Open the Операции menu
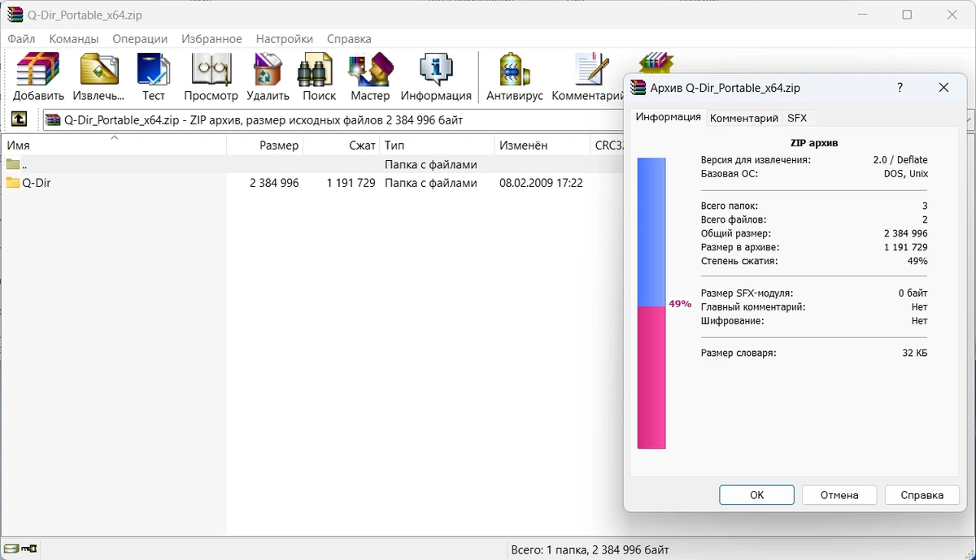The width and height of the screenshot is (976, 560). (x=140, y=38)
